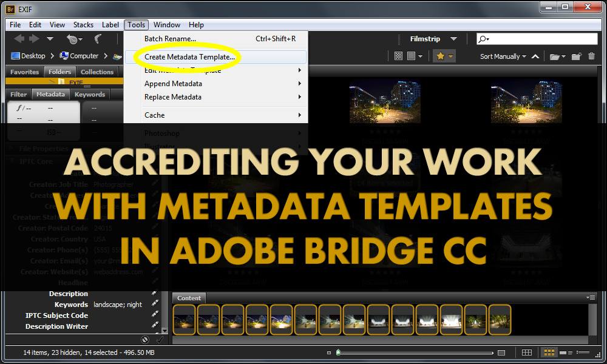Switch to the Collections tab
The width and height of the screenshot is (607, 364).
(x=97, y=72)
